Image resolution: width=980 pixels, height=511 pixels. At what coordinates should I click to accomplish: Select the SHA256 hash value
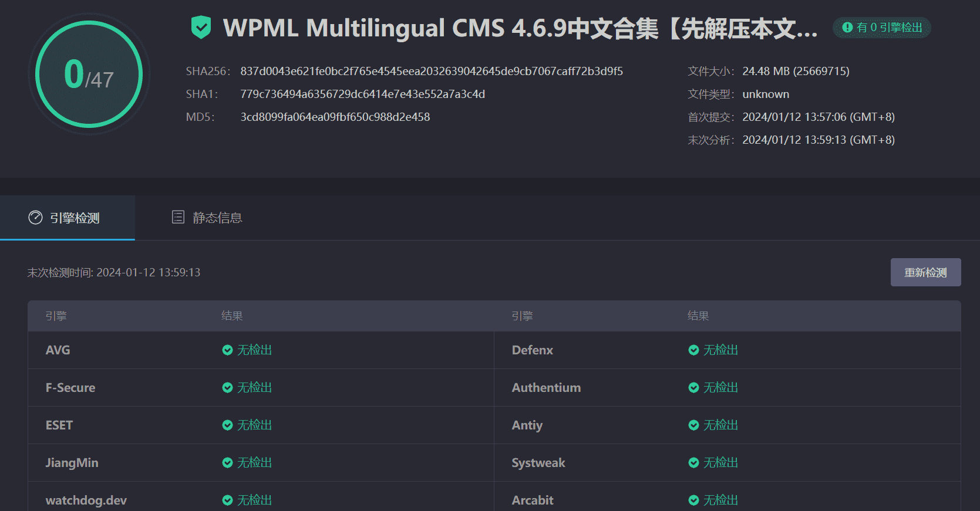point(432,72)
